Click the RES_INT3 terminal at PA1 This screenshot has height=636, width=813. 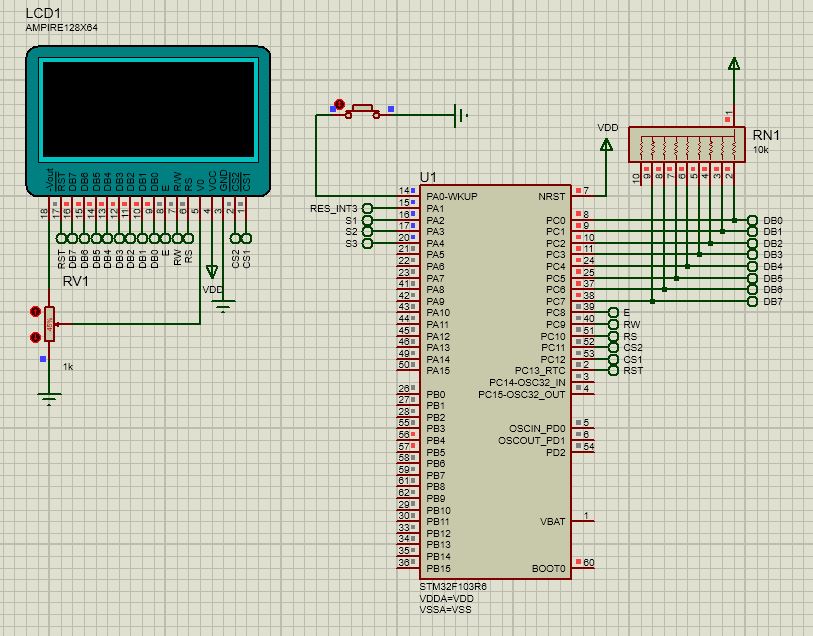click(x=367, y=208)
